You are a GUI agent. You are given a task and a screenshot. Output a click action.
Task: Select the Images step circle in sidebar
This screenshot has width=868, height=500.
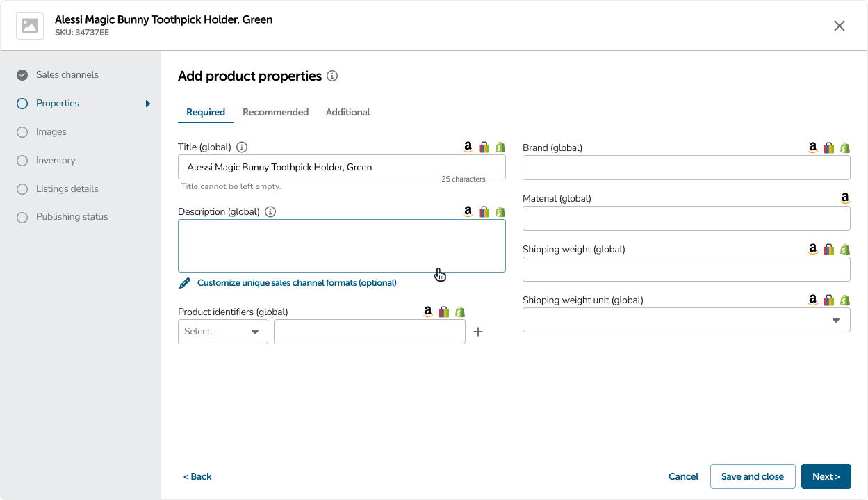[22, 132]
